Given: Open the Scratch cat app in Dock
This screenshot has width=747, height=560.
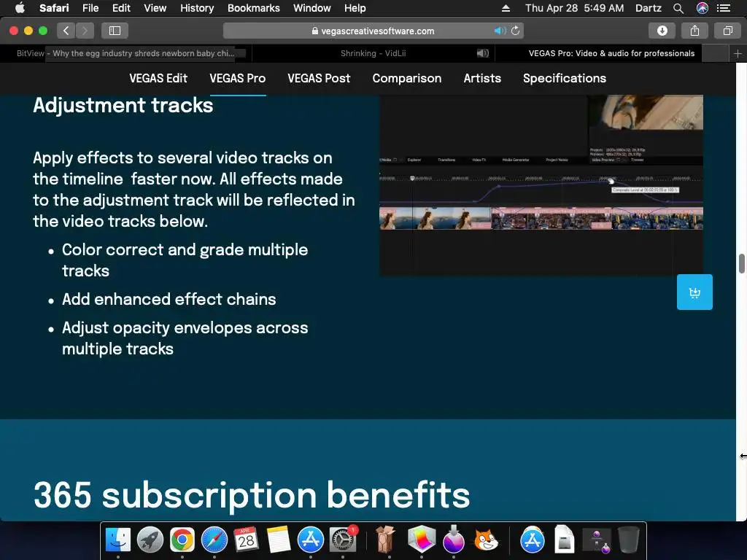Looking at the screenshot, I should click(485, 540).
